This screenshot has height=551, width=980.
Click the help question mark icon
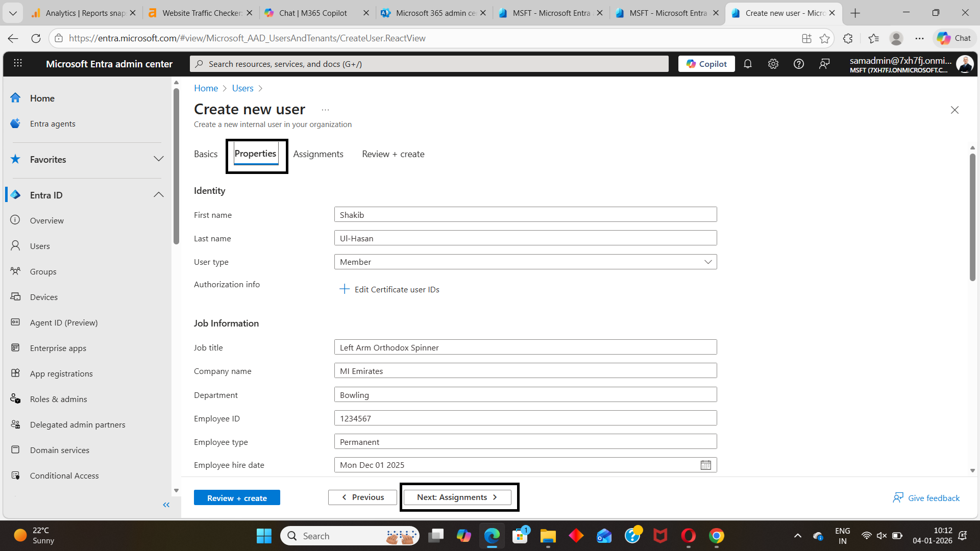click(x=799, y=64)
